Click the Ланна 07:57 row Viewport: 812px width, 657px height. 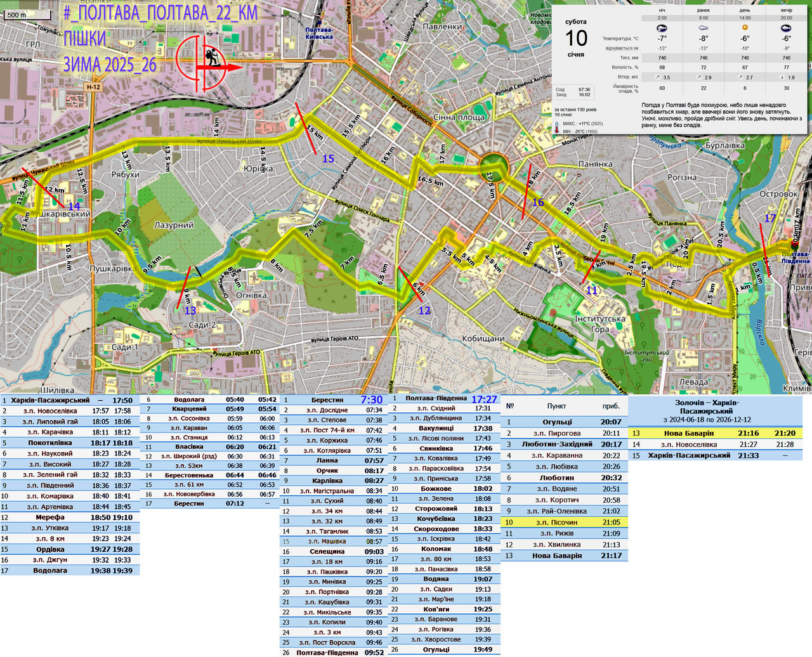[x=334, y=460]
